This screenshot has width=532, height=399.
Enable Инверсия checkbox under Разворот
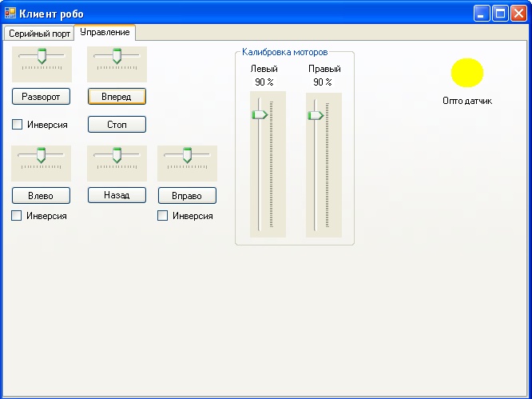click(x=17, y=125)
